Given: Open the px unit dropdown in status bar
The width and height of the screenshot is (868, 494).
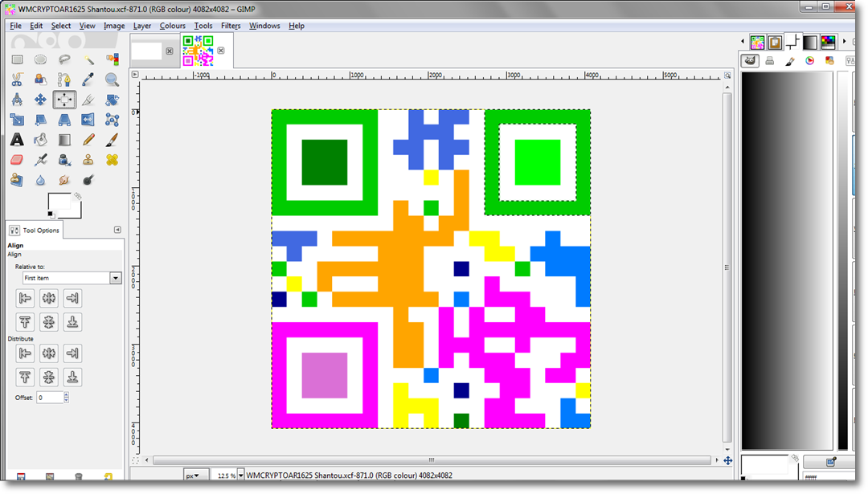Looking at the screenshot, I should click(x=196, y=476).
